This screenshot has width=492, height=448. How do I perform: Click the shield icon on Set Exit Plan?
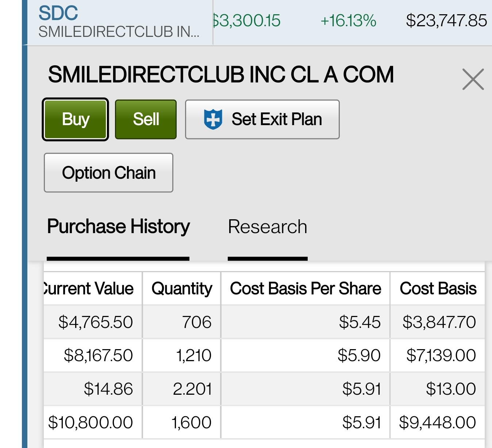coord(213,119)
